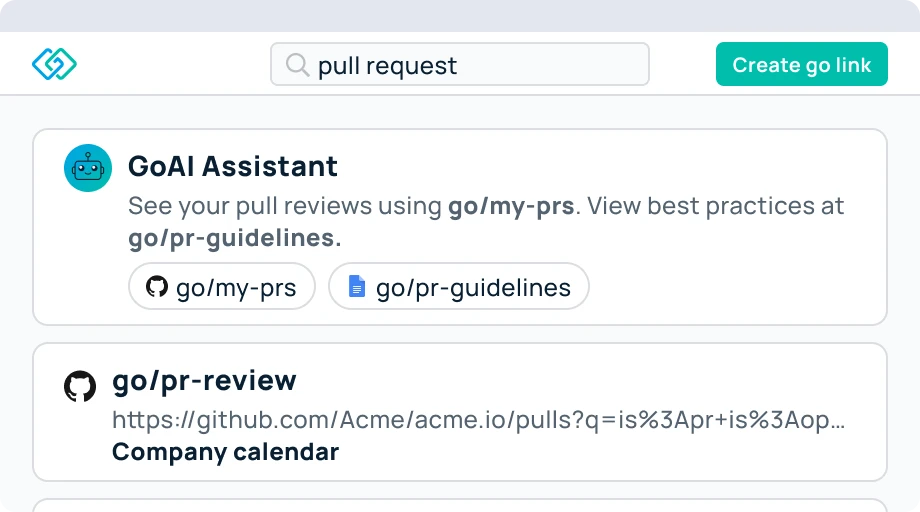Click GitHub icon inside go/my-prs chip

156,288
